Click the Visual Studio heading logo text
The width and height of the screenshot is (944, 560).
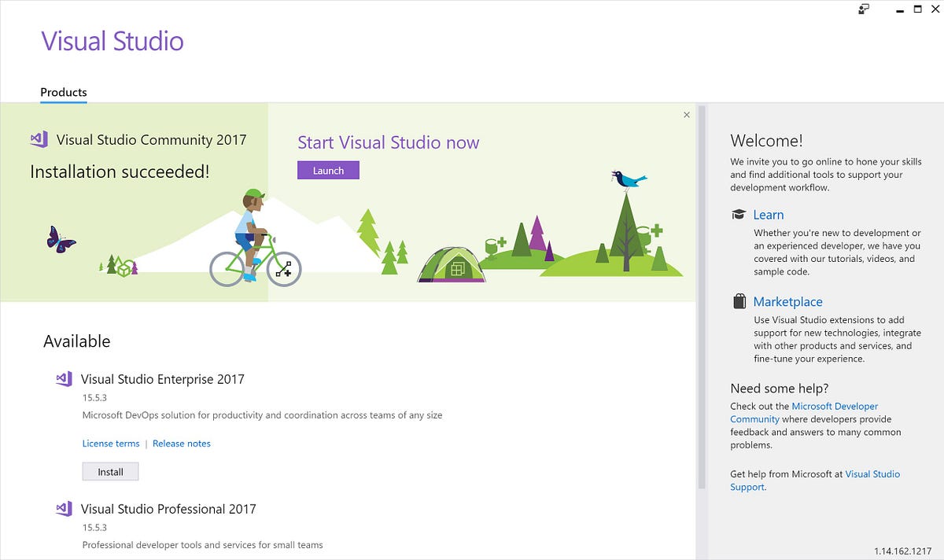[112, 41]
